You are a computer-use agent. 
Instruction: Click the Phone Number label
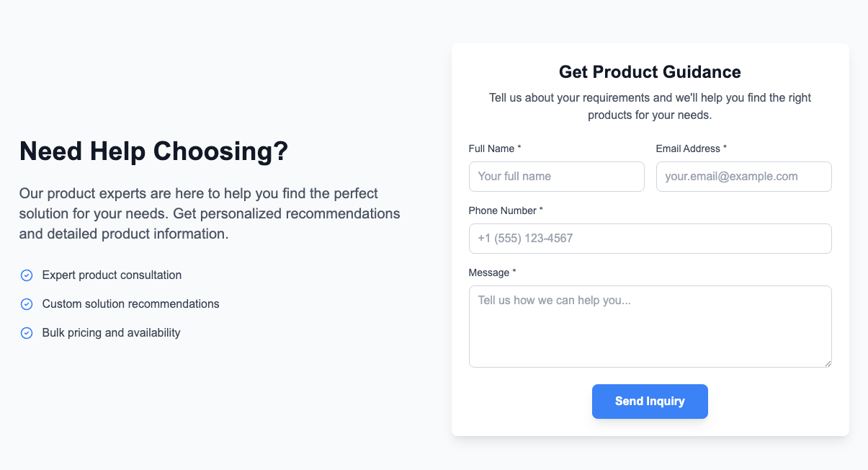(x=502, y=210)
